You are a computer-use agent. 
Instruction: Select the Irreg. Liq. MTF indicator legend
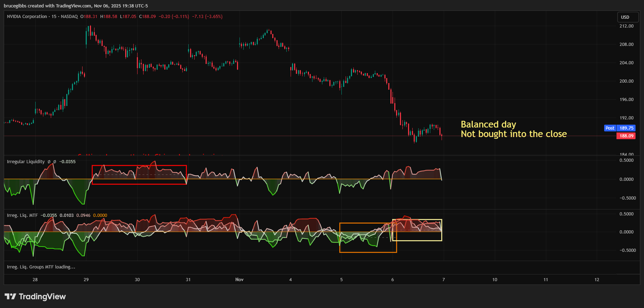22,215
